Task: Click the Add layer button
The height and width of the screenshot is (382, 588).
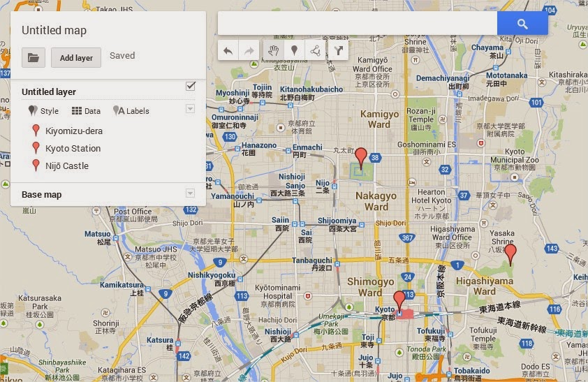Action: pos(76,58)
